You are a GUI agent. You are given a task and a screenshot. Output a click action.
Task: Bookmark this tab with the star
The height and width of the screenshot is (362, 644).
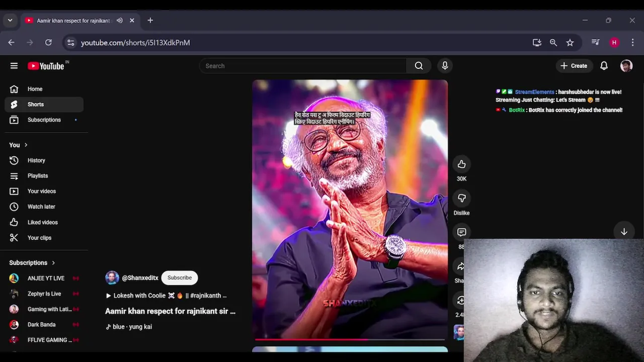tap(570, 43)
